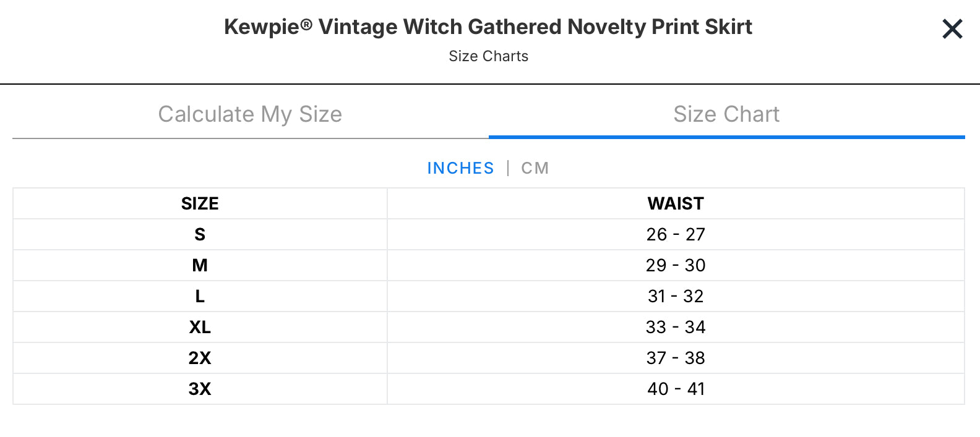
Task: Click waist value 37 - 38
Action: click(x=676, y=358)
